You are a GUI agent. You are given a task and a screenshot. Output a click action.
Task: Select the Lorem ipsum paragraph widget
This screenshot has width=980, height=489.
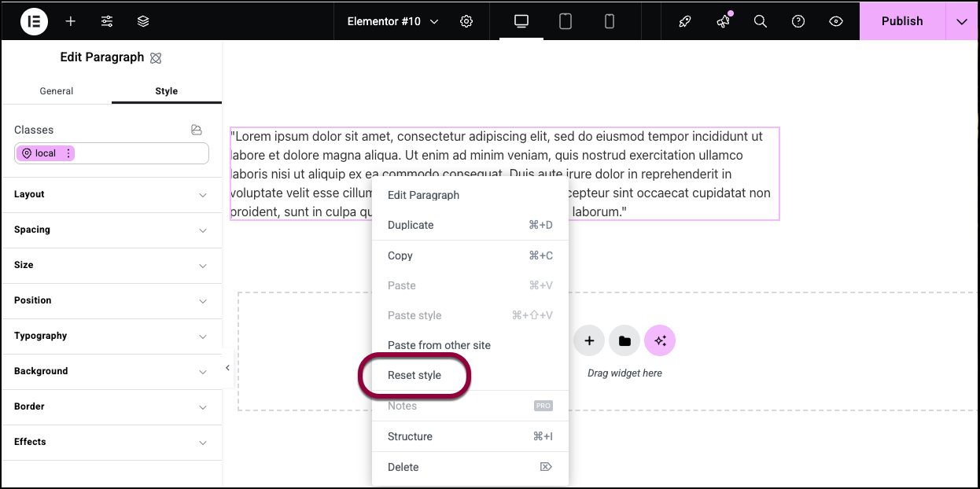[x=504, y=174]
